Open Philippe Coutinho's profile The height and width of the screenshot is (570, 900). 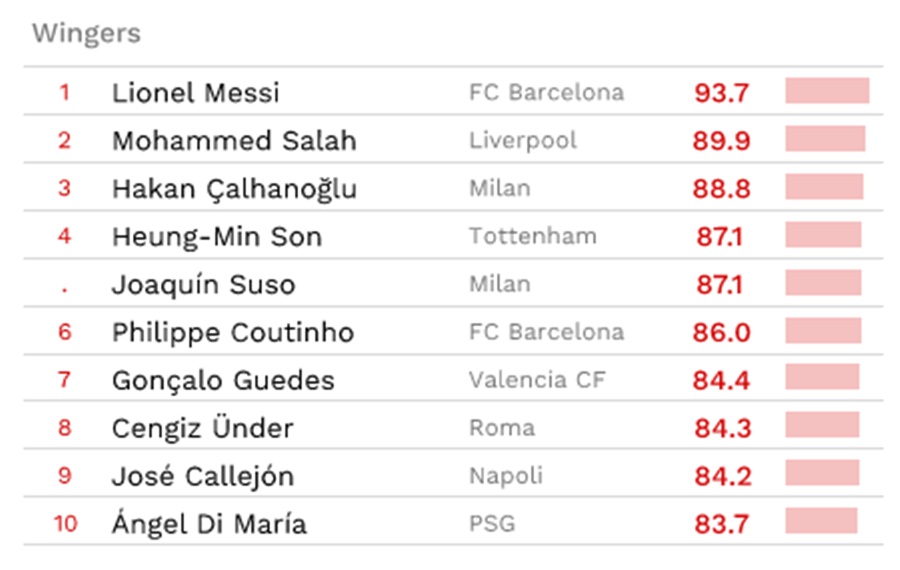(233, 333)
